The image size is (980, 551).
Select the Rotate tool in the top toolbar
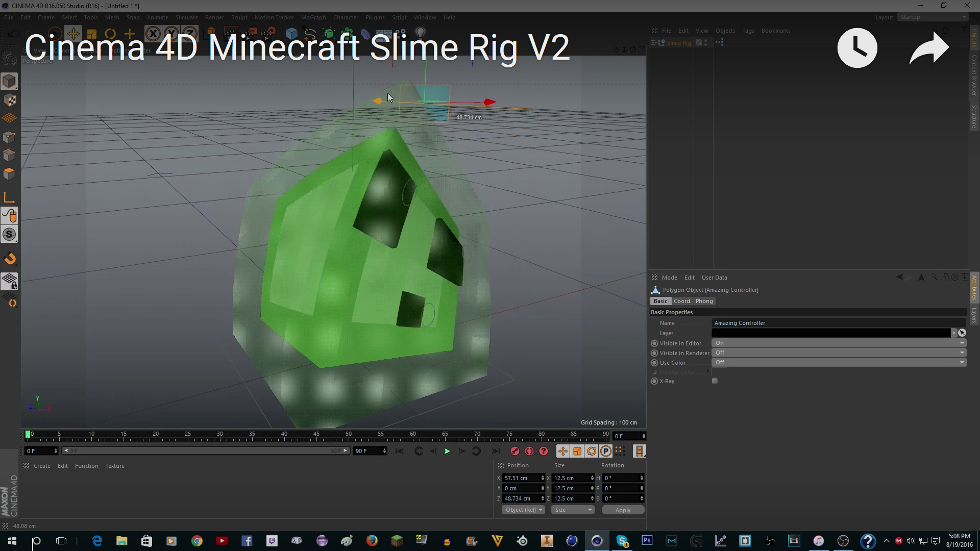(x=110, y=34)
